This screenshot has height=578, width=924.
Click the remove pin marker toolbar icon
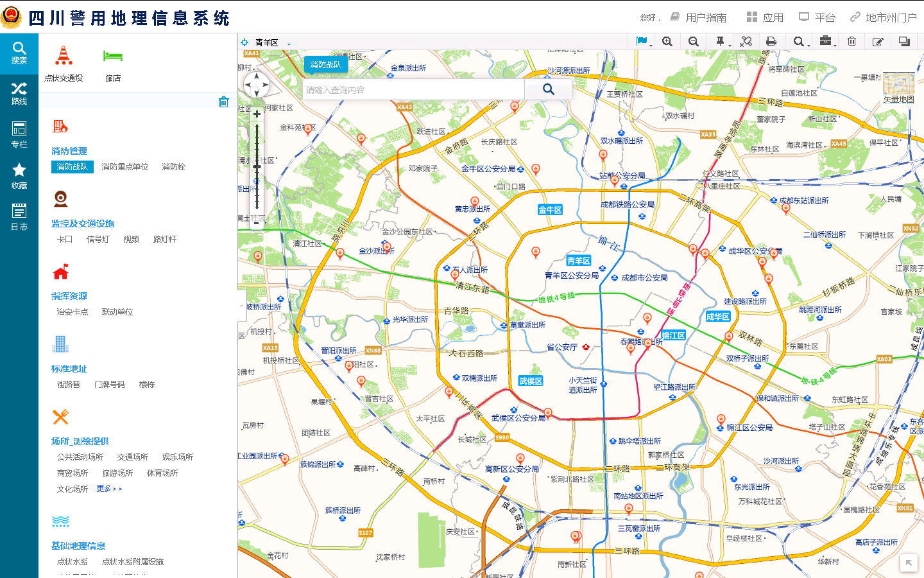(746, 42)
